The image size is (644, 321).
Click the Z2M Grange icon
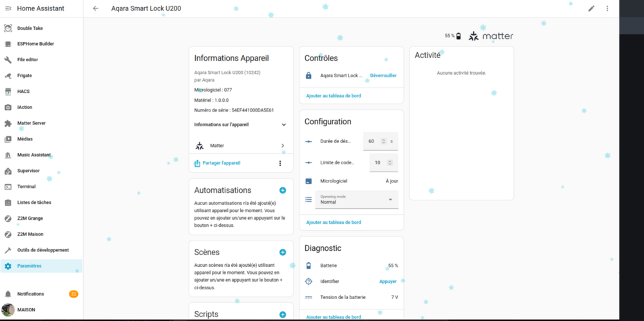coord(8,219)
